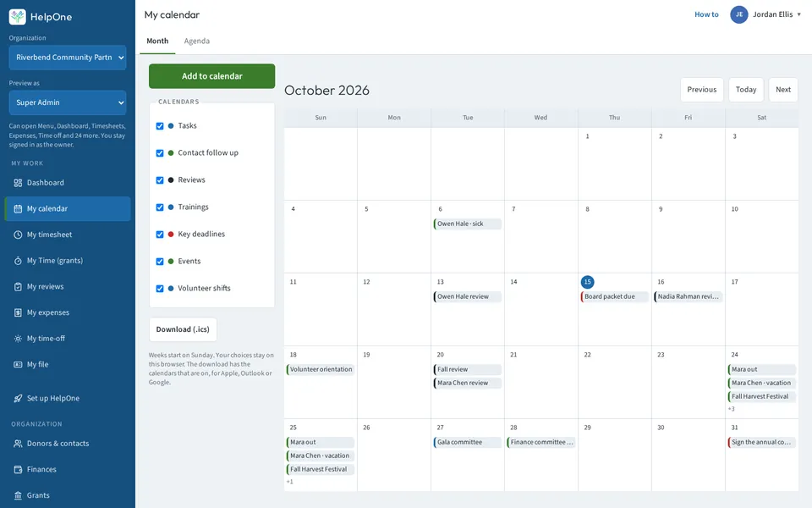This screenshot has height=508, width=812.
Task: Open the Board packet due event
Action: (x=615, y=296)
